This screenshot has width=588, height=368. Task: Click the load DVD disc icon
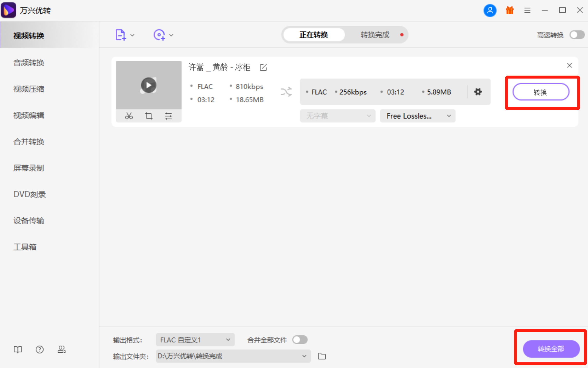pyautogui.click(x=159, y=35)
